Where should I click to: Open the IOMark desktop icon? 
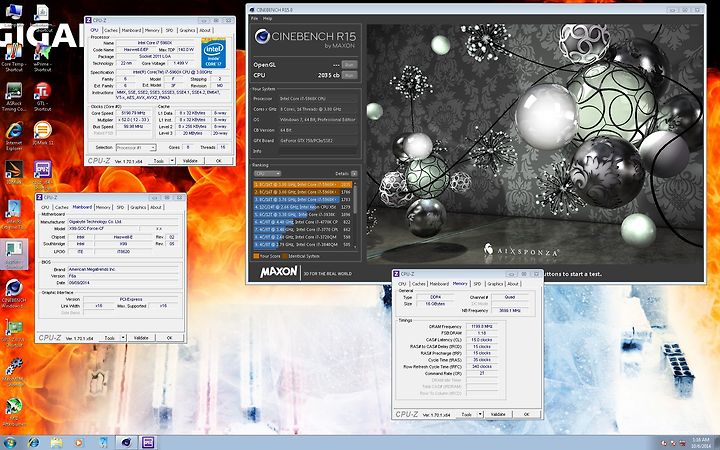pyautogui.click(x=42, y=134)
